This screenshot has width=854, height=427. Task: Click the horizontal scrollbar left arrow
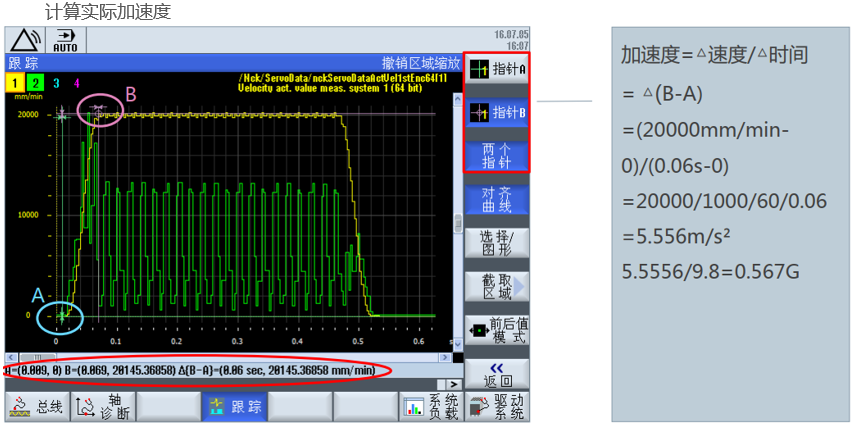click(10, 357)
